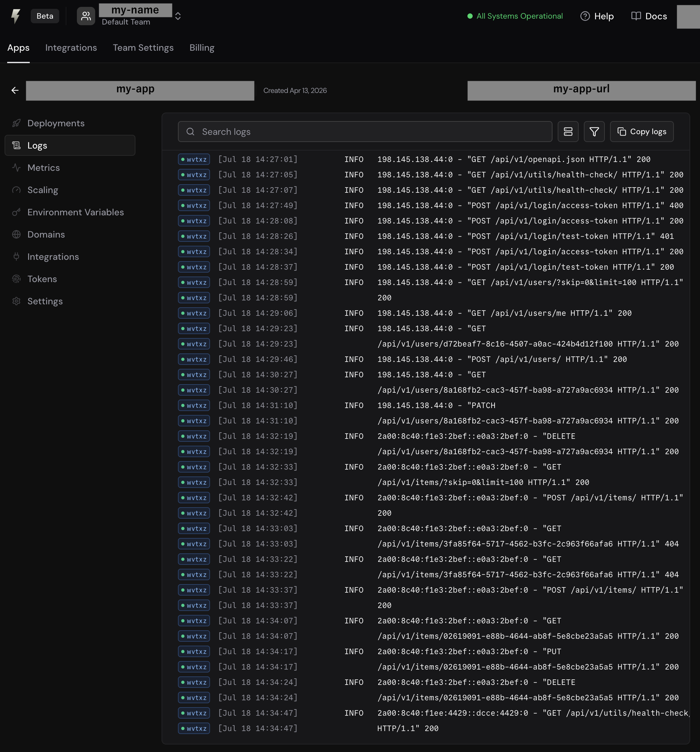
Task: Open Tokens in the sidebar
Action: click(70, 279)
